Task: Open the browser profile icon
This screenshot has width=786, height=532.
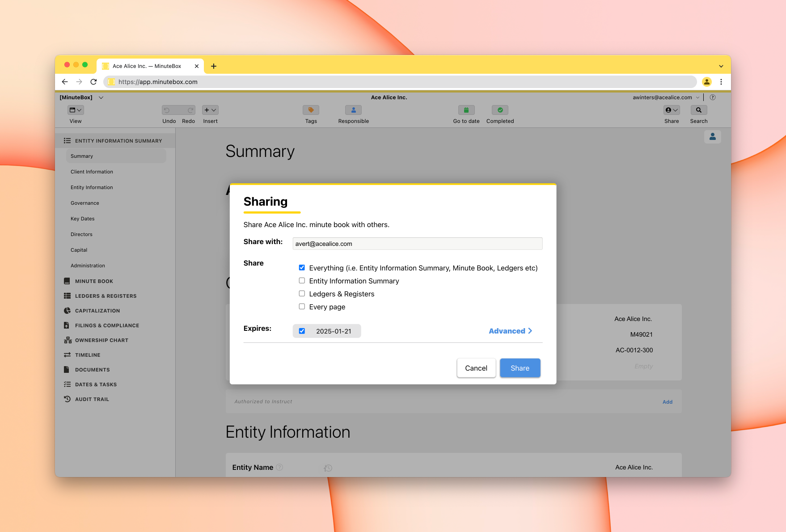Action: (x=707, y=82)
